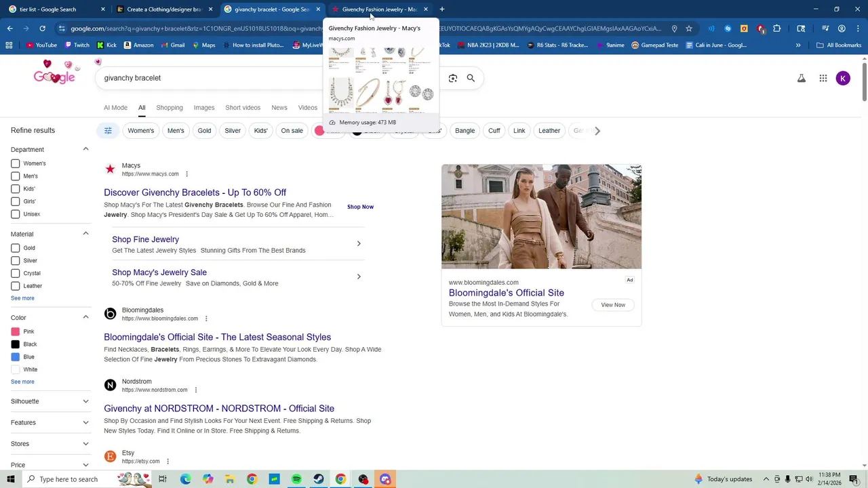
Task: Open the Google account avatar K
Action: [843, 79]
